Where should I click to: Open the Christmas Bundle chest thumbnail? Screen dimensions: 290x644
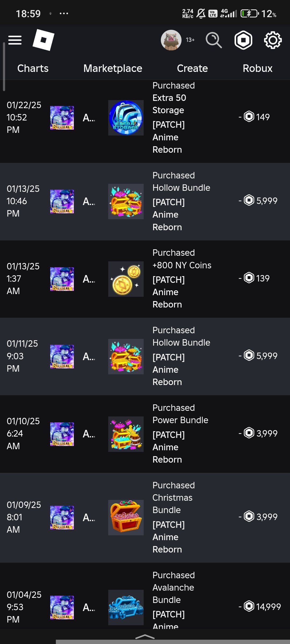coord(126,518)
